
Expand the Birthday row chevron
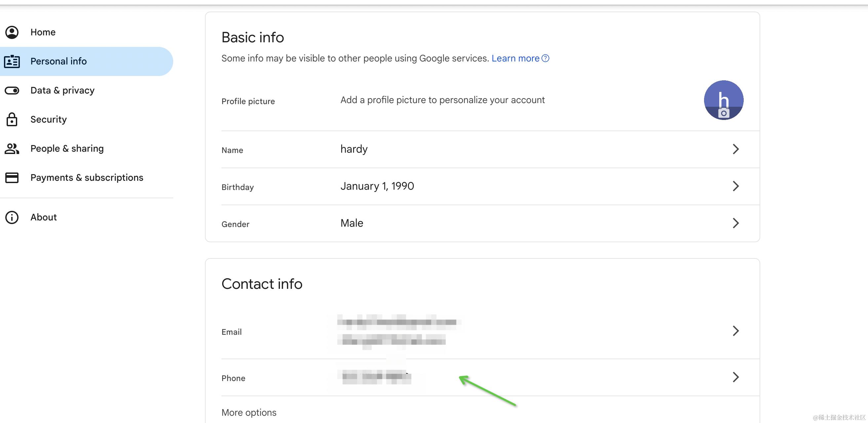pos(735,186)
